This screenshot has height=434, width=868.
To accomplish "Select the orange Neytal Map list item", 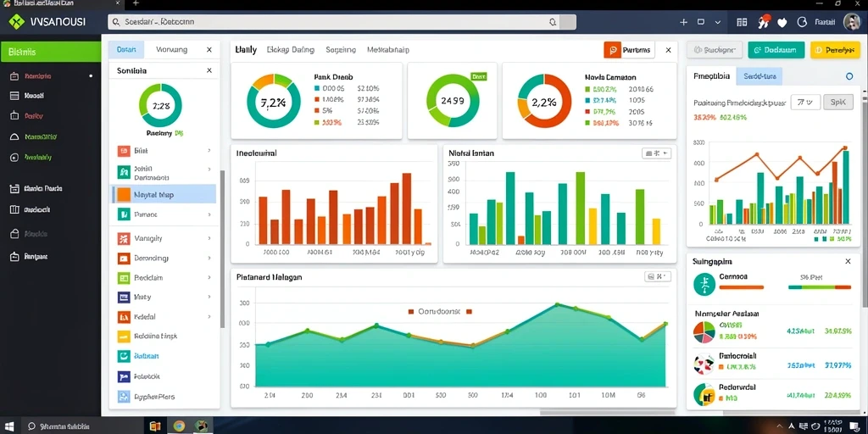I will 164,195.
